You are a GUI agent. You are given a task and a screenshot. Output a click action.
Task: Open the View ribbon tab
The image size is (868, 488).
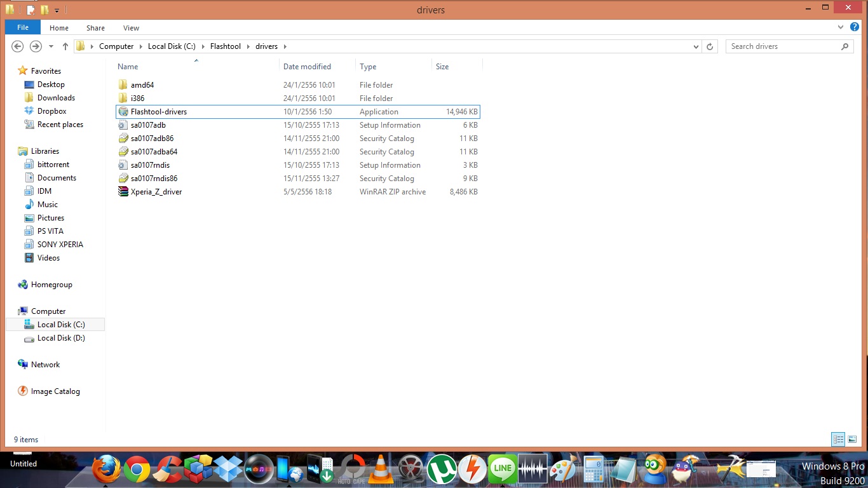[x=132, y=28]
